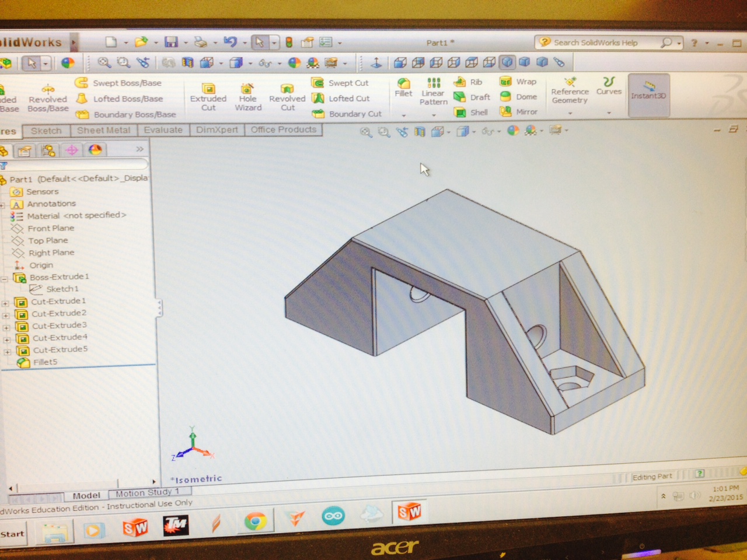Open Chrome from the taskbar
747x560 pixels.
point(255,521)
